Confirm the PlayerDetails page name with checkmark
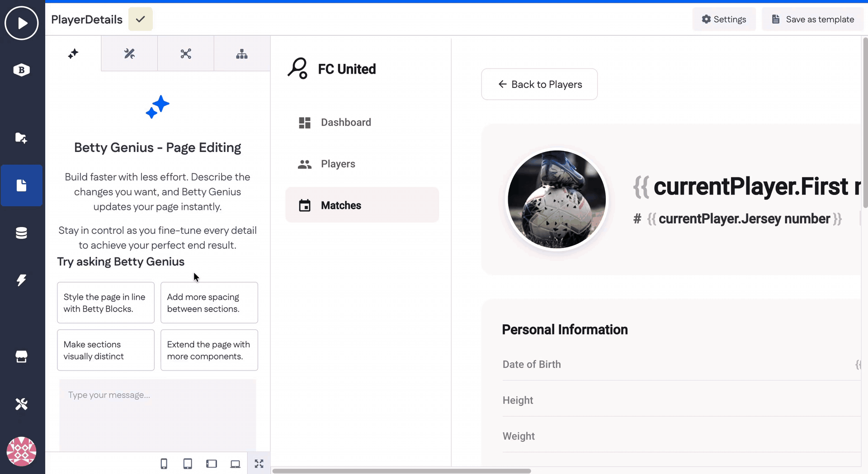 [140, 19]
